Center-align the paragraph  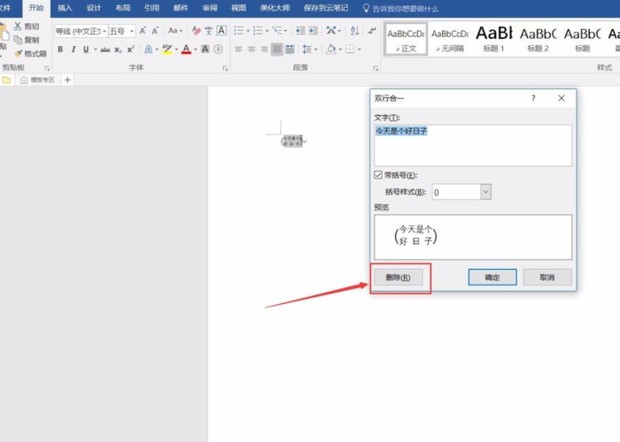coord(251,49)
